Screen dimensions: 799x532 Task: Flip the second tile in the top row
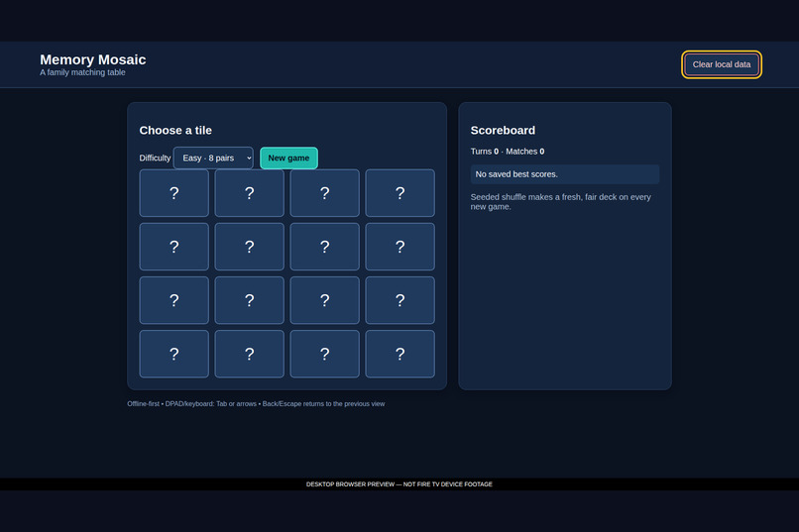(x=249, y=193)
